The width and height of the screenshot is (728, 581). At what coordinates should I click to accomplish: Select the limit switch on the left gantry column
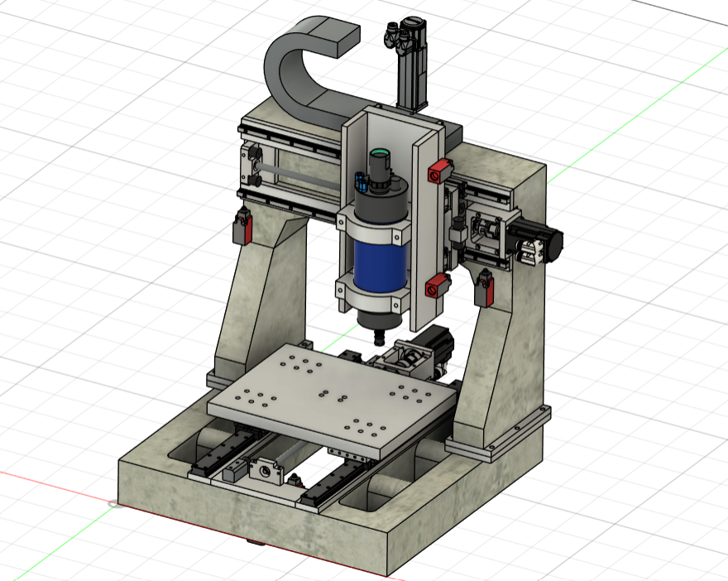[242, 226]
